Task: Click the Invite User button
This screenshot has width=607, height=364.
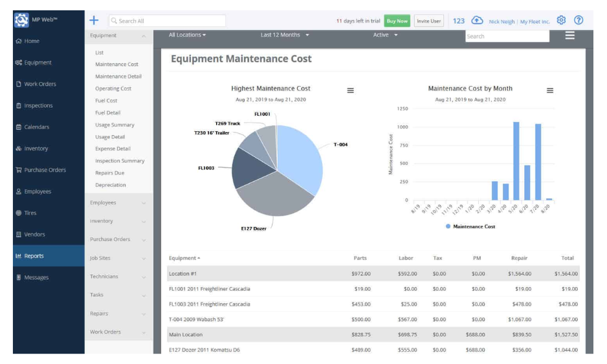Action: pyautogui.click(x=428, y=21)
